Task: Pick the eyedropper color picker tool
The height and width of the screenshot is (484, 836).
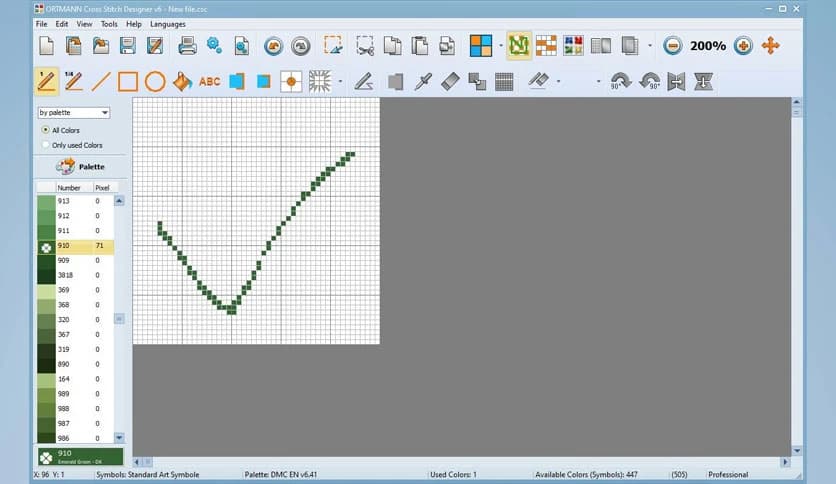Action: 423,82
